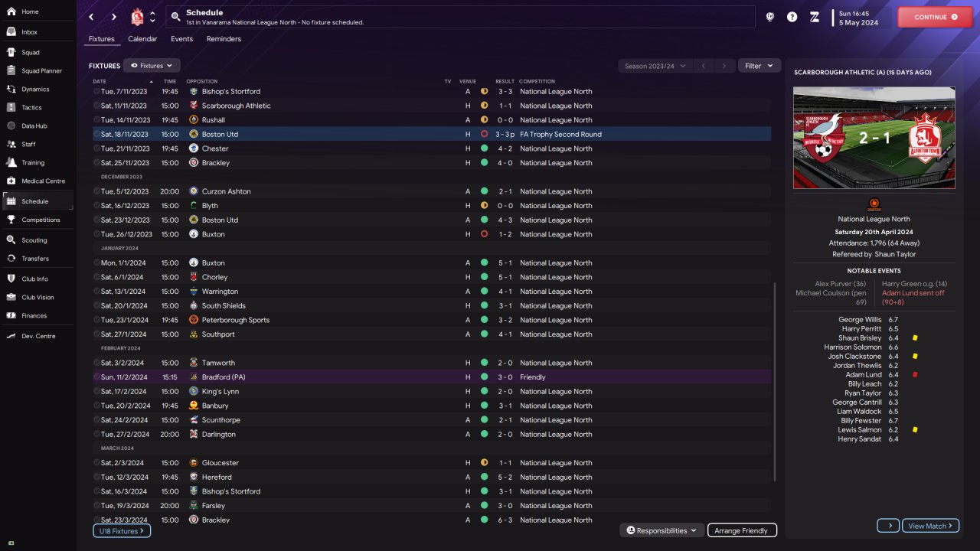Click the search magnifier icon
The width and height of the screenshot is (980, 551).
click(175, 16)
